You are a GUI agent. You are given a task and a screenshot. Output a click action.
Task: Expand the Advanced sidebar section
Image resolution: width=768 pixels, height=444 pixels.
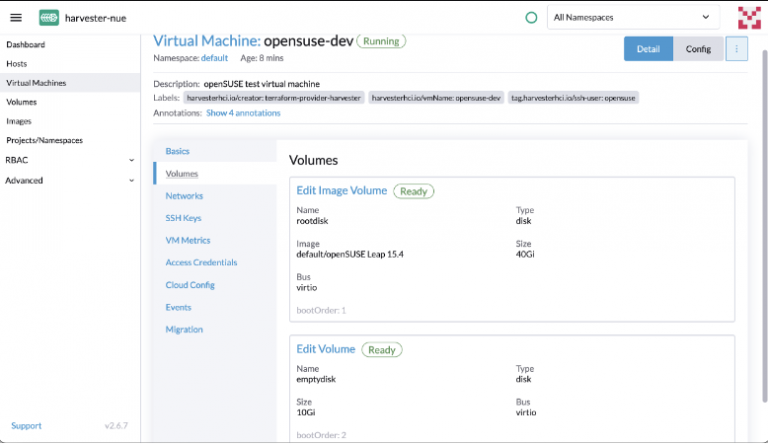click(131, 180)
